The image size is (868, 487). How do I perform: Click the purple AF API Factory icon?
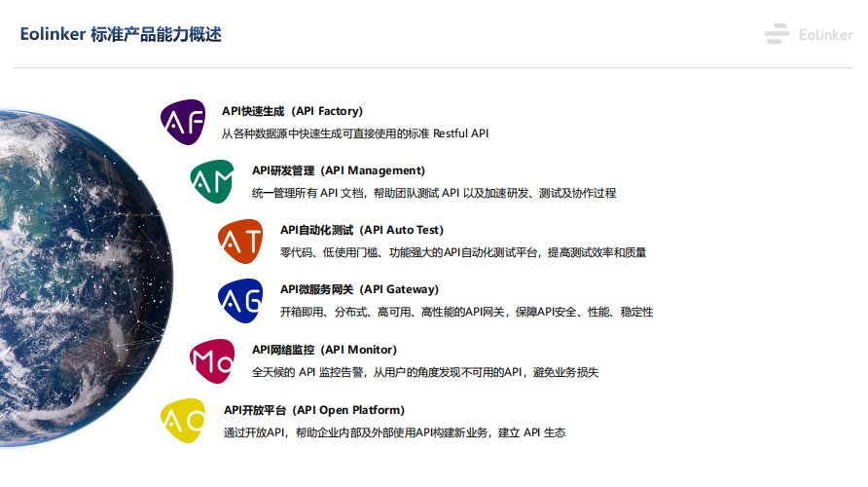click(x=183, y=122)
